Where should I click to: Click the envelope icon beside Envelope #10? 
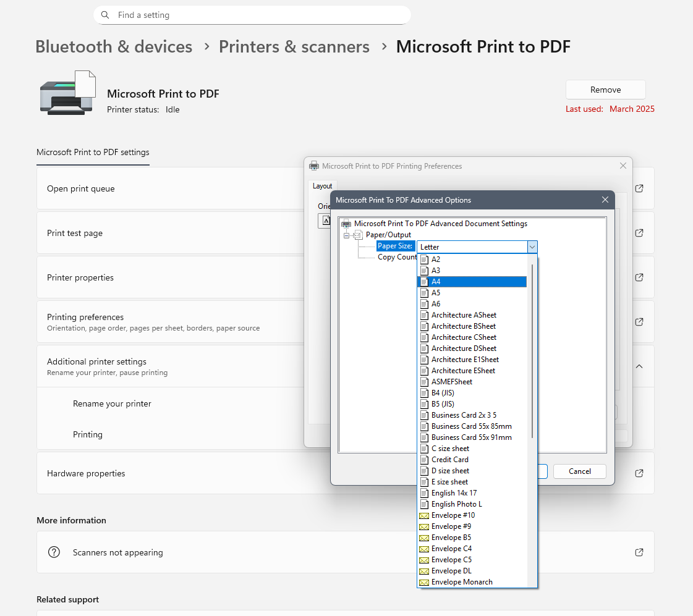(x=424, y=515)
